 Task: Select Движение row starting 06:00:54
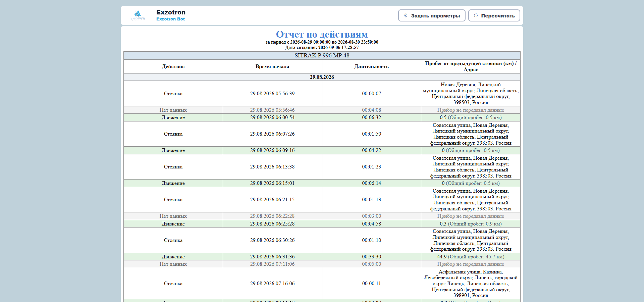[x=322, y=117]
